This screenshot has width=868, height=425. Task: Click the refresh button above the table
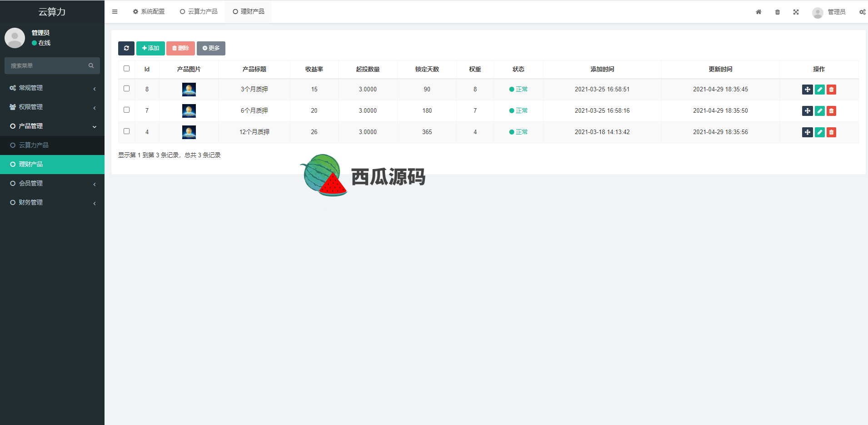coord(126,48)
